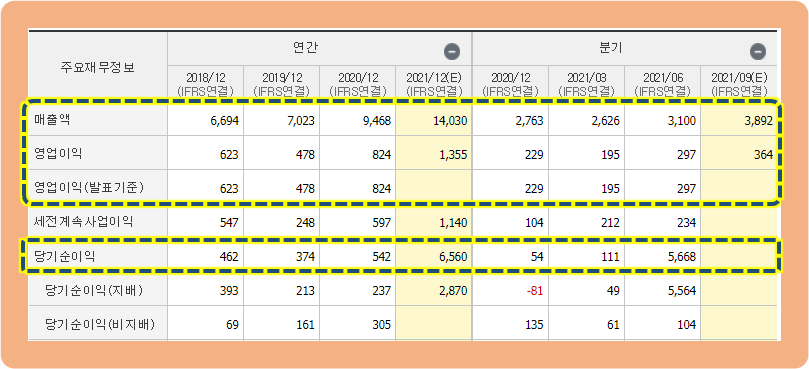Select the 2021/06 column header
This screenshot has width=809, height=369.
(x=663, y=85)
